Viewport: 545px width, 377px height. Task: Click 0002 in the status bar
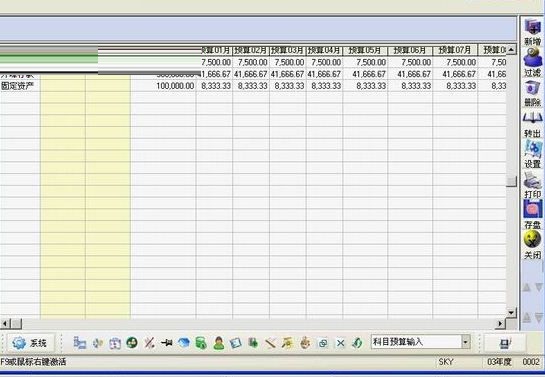(531, 362)
